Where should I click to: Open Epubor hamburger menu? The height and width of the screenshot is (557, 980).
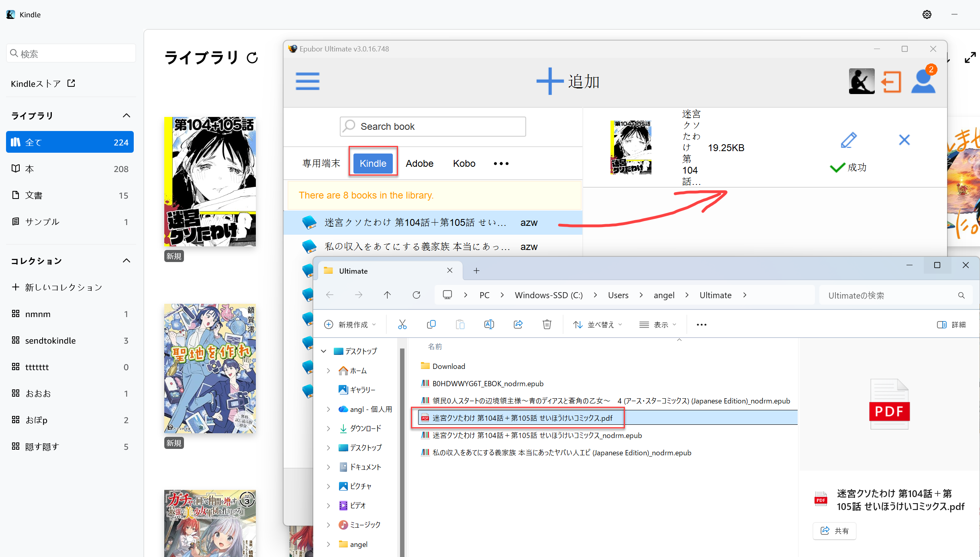[308, 81]
